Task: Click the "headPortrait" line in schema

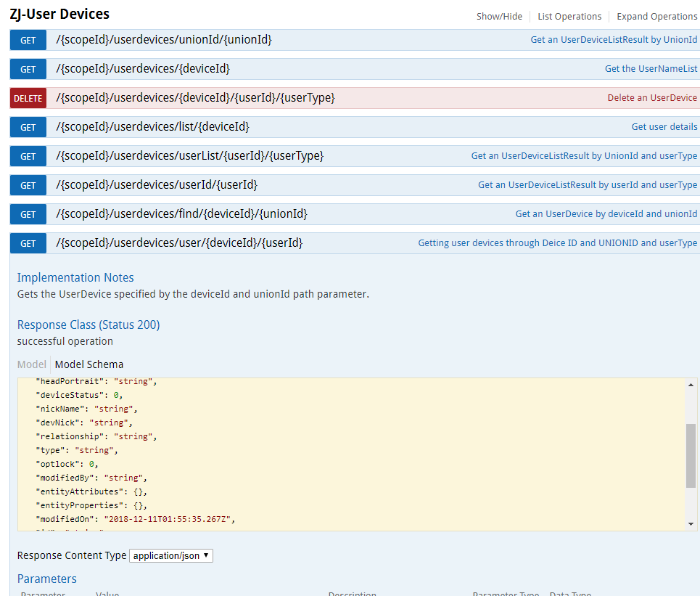Action: pos(96,381)
